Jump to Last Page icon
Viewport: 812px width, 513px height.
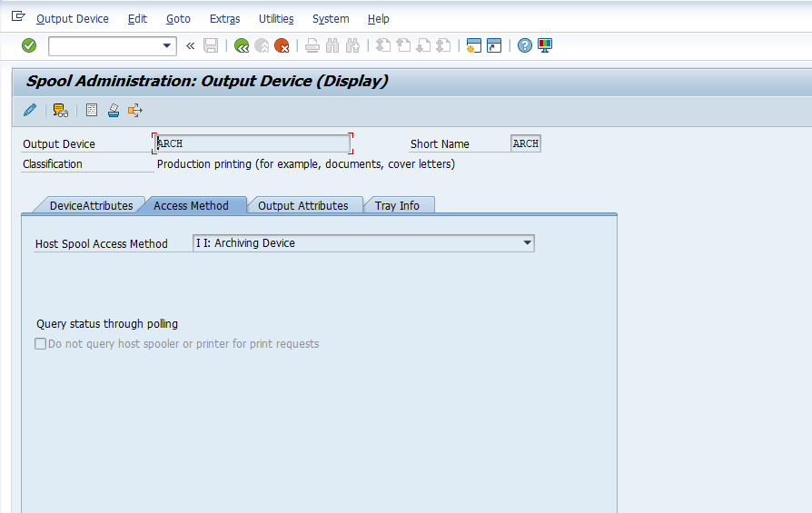tap(443, 45)
